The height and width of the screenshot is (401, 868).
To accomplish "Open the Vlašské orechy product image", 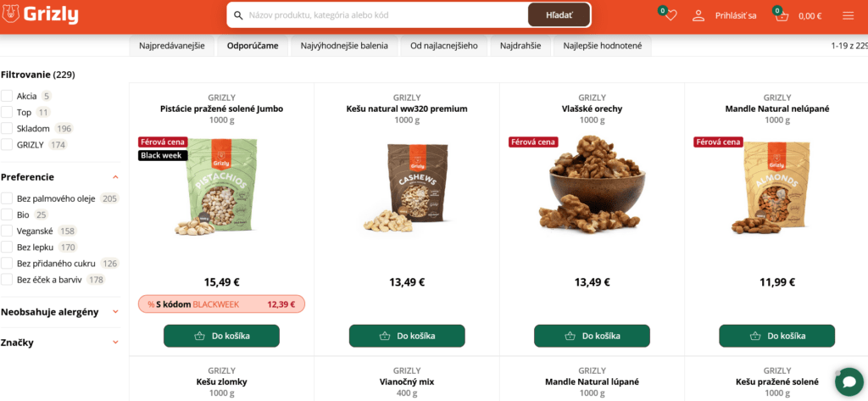I will pos(592,184).
